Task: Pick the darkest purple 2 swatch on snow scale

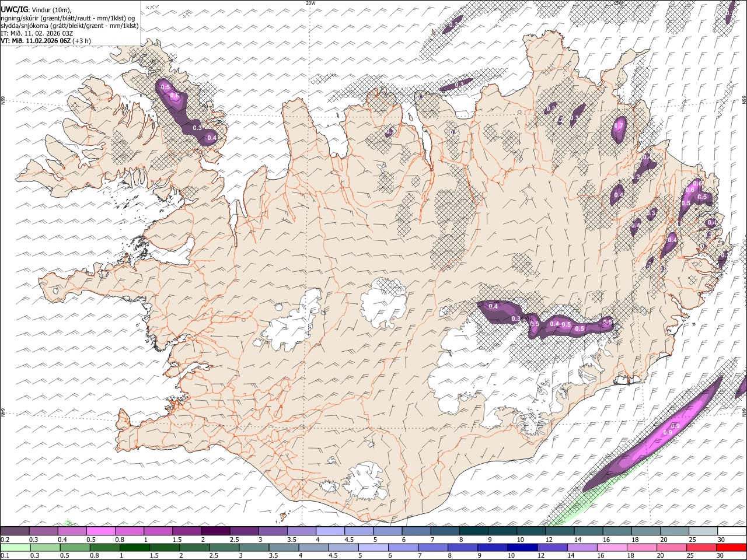Action: tap(215, 531)
